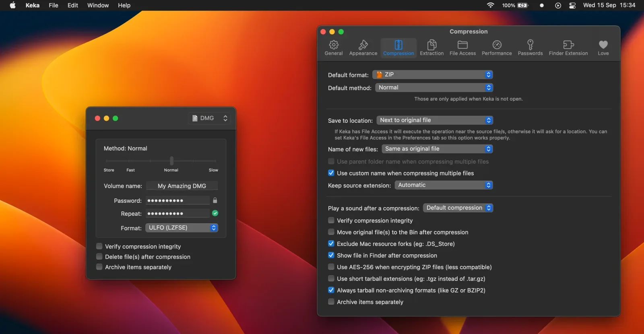The image size is (644, 334).
Task: Set compression method to Slow
Action: (213, 170)
